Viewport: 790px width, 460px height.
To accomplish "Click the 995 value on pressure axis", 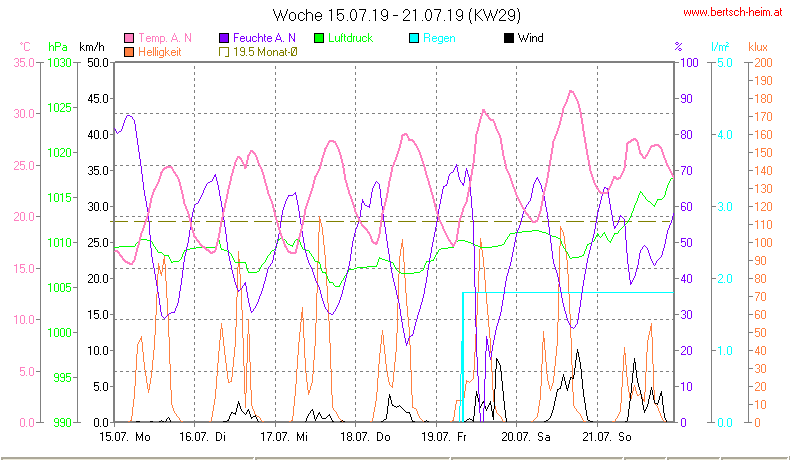I will (62, 377).
